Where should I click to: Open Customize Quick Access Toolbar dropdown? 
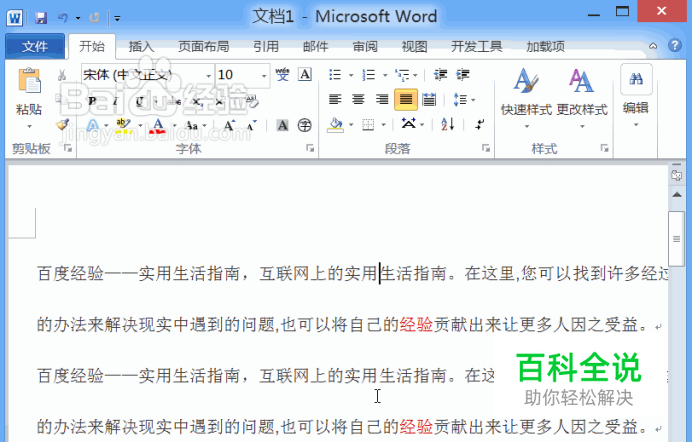(117, 18)
